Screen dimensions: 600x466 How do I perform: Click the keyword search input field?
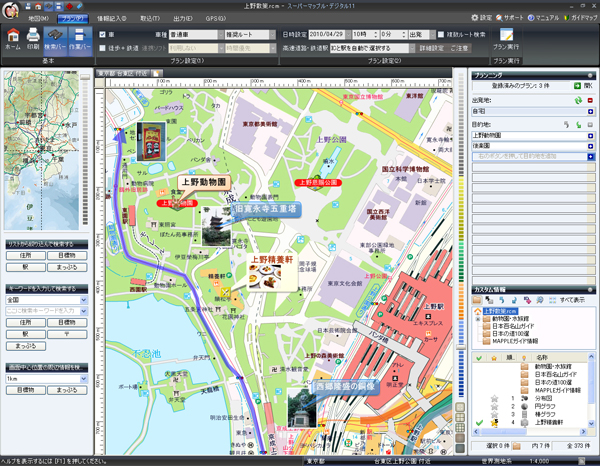[45, 311]
